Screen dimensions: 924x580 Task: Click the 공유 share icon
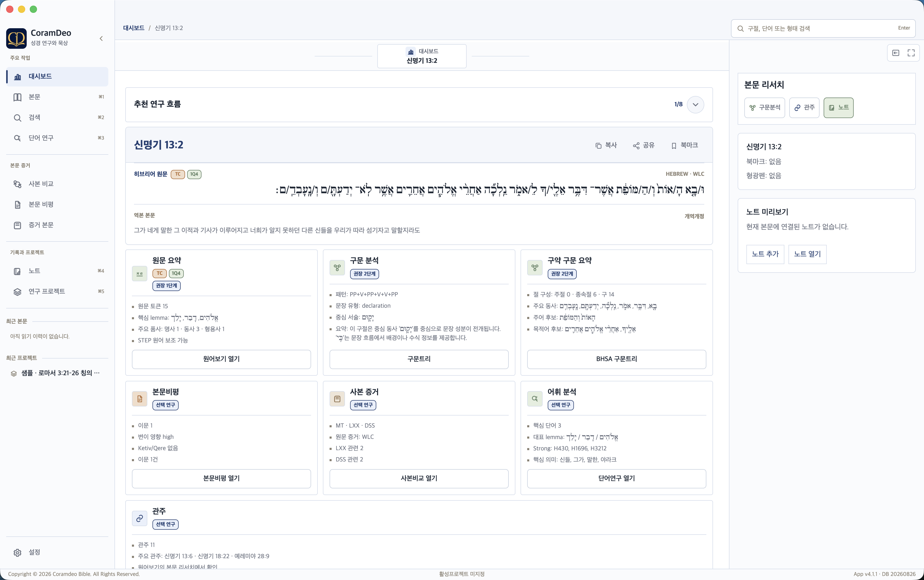click(x=636, y=145)
